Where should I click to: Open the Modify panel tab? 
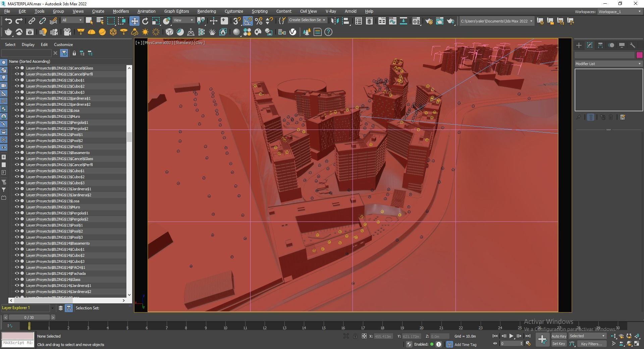click(x=590, y=45)
